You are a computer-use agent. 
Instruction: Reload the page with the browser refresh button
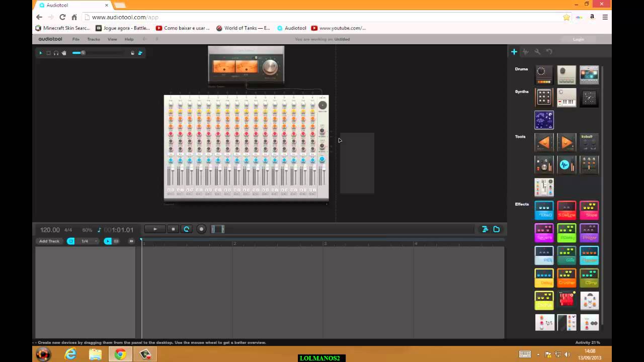(x=62, y=17)
